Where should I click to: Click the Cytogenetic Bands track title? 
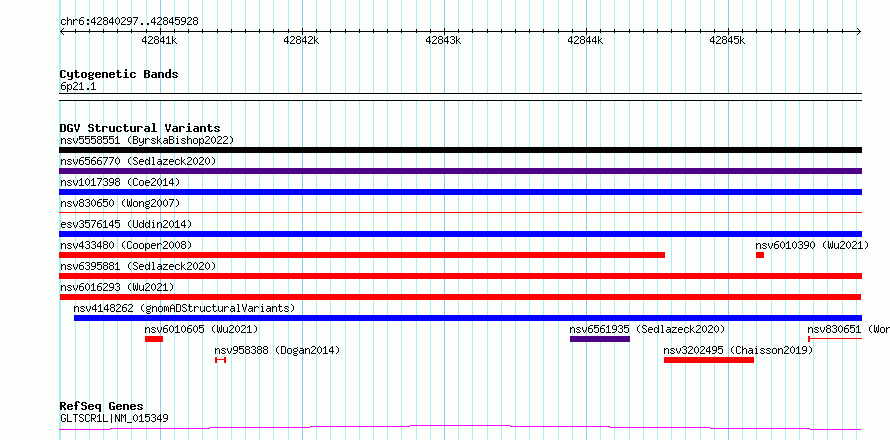coord(119,74)
